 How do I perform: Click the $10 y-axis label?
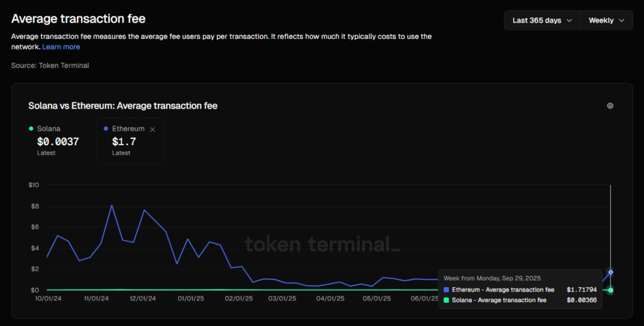[x=34, y=185]
